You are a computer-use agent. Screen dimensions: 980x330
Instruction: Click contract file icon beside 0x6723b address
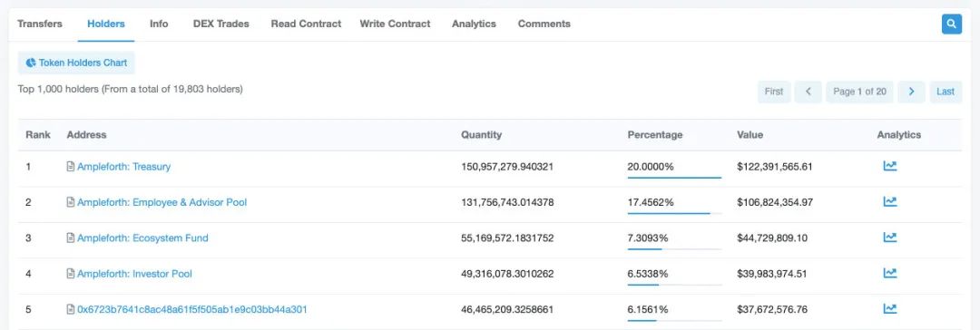click(x=71, y=309)
